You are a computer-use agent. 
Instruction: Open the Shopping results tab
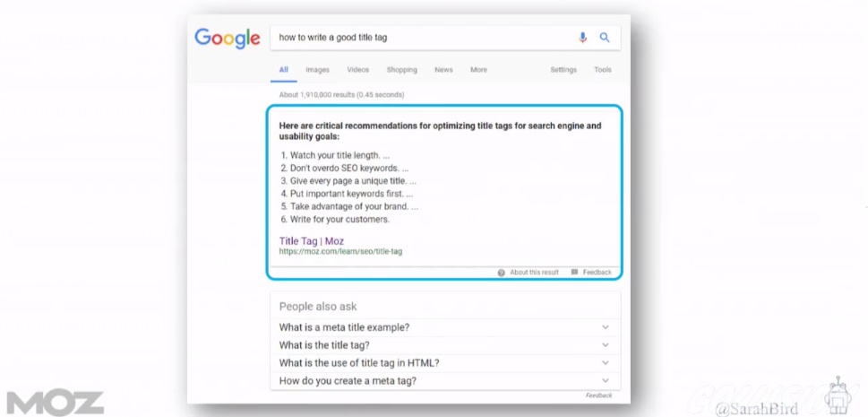pyautogui.click(x=402, y=70)
